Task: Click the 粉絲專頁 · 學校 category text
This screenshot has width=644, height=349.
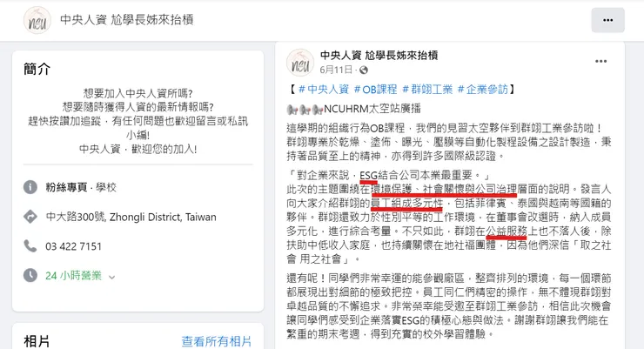Action: pyautogui.click(x=81, y=187)
